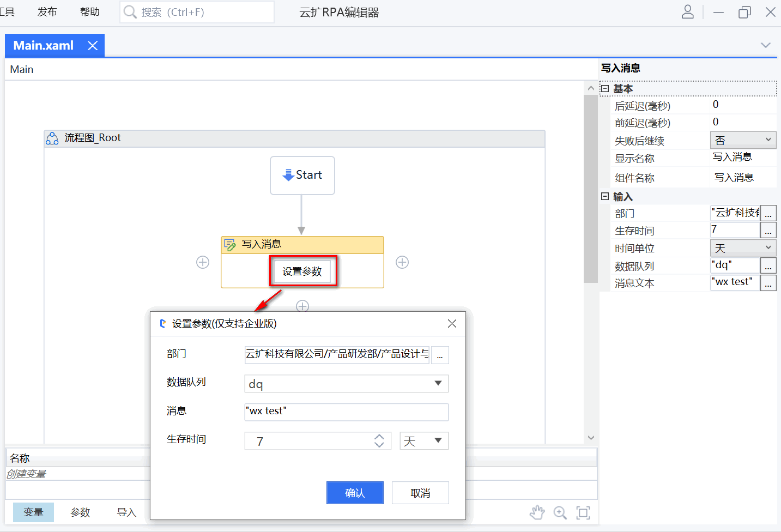Screen dimensions: 781x532
Task: Click the 搜索 search box
Action: click(x=197, y=12)
